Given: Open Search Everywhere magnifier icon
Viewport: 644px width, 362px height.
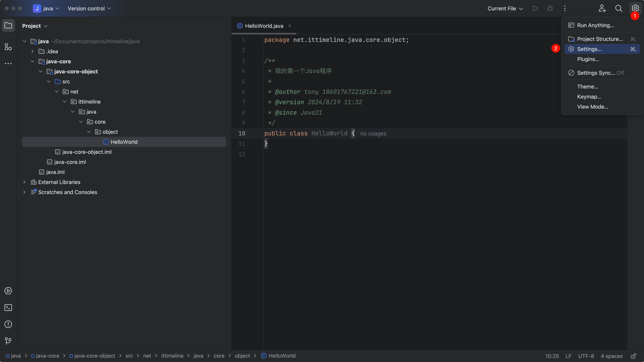Looking at the screenshot, I should coord(619,9).
